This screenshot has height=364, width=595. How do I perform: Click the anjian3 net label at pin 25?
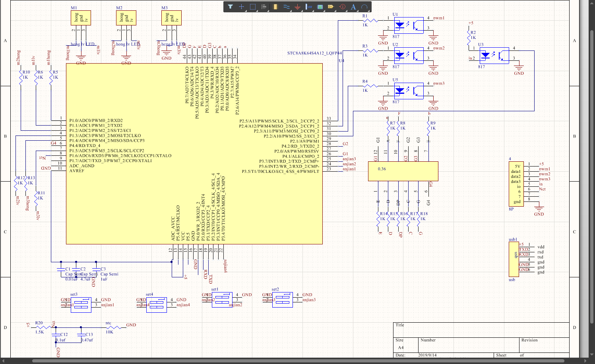coord(349,159)
